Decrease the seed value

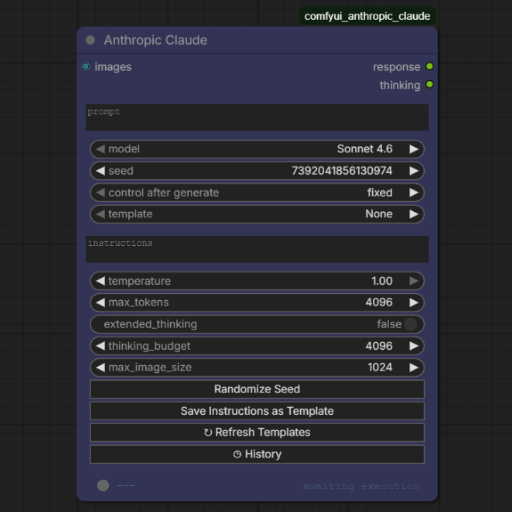point(100,171)
